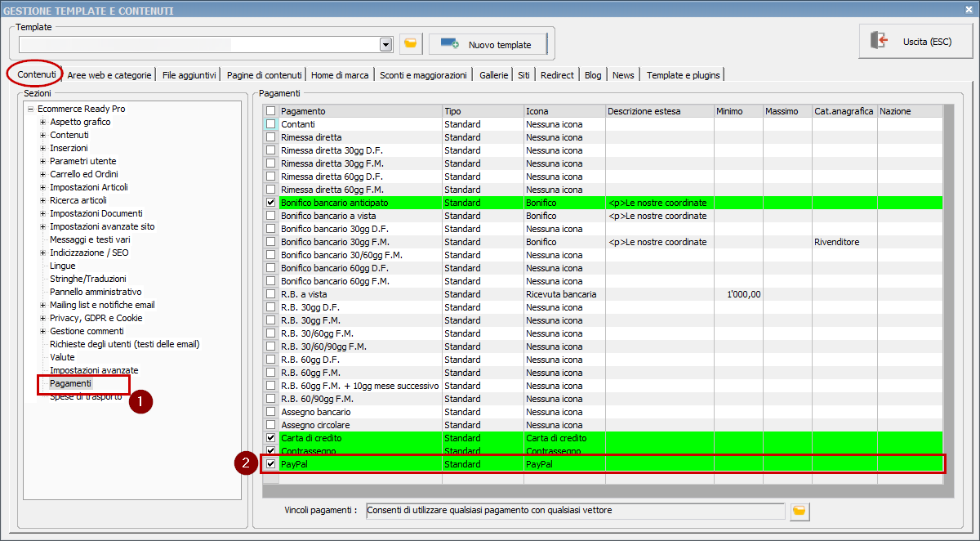Switch to the Siti tab
980x541 pixels.
click(523, 75)
